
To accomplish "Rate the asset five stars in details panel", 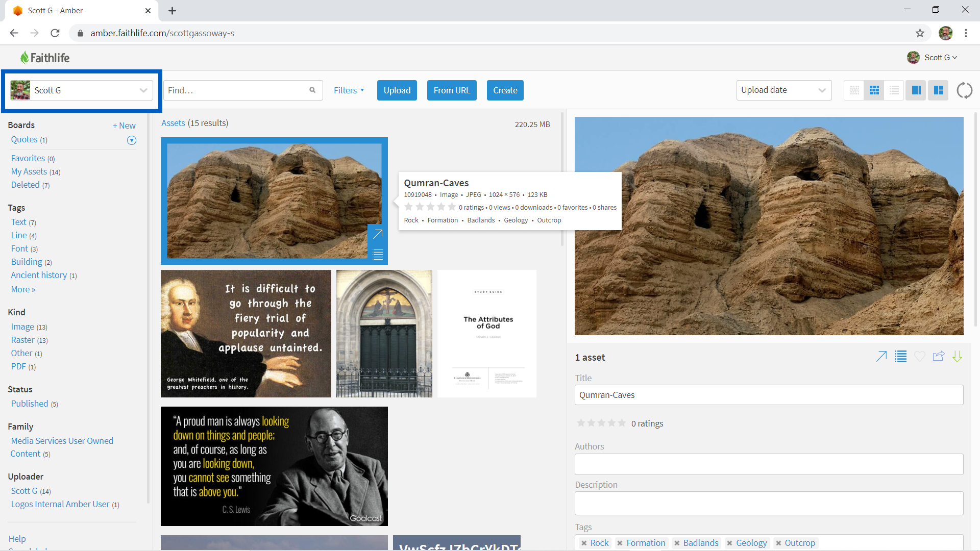I will 622,423.
